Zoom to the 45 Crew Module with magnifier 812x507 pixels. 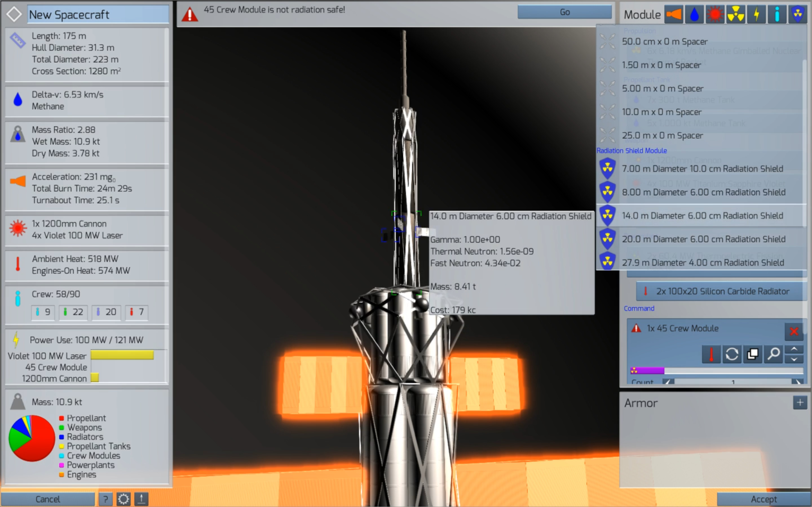[x=773, y=354]
